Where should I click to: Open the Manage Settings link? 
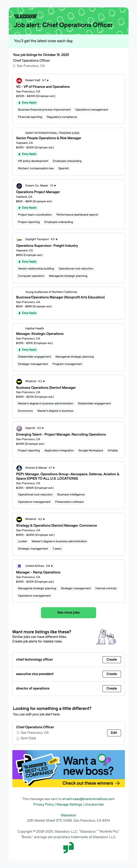(69, 804)
